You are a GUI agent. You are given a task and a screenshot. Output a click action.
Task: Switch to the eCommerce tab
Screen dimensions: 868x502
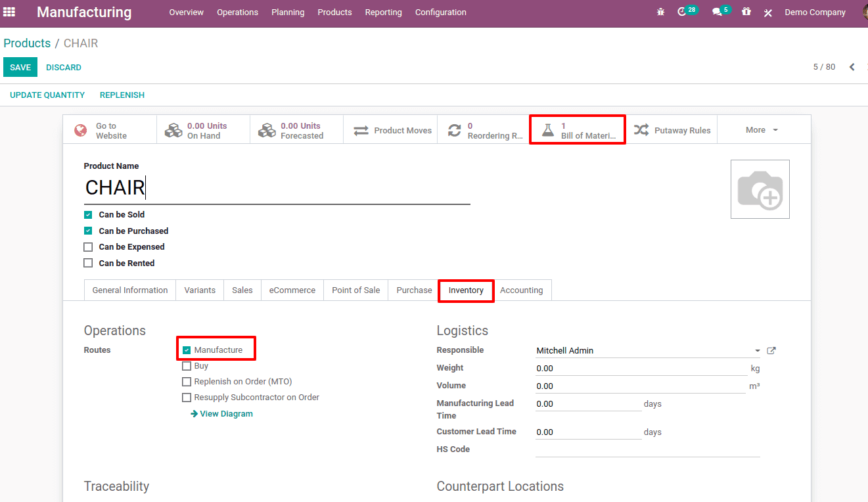[292, 290]
